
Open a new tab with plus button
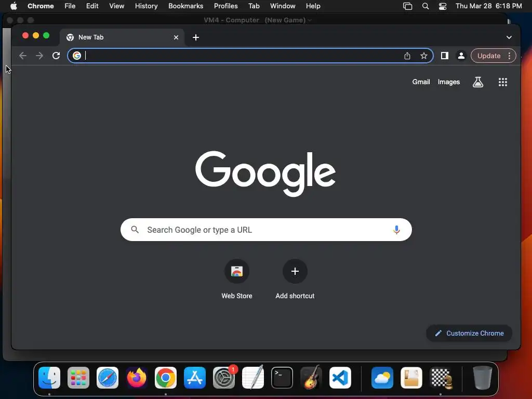tap(196, 37)
